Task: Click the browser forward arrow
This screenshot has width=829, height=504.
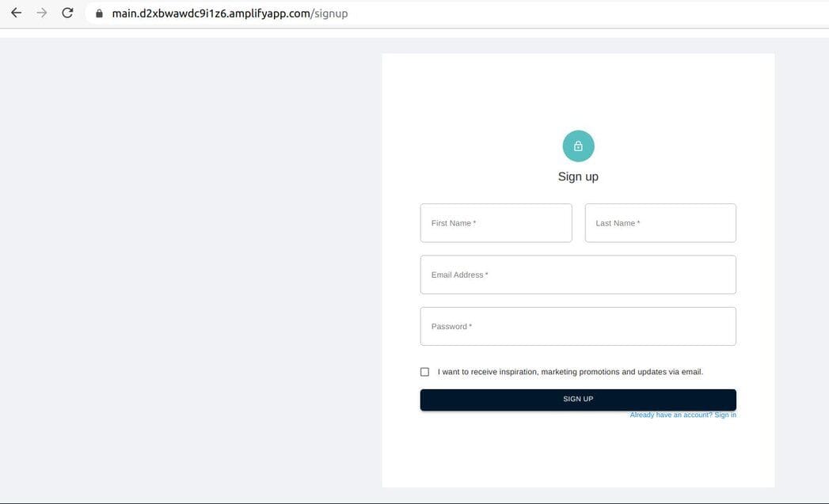Action: coord(41,13)
